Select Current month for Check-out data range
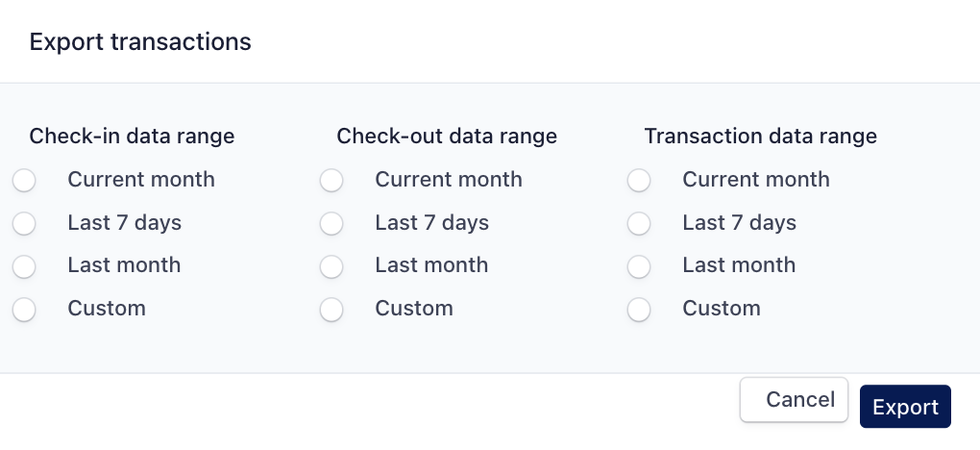980x450 pixels. [x=331, y=180]
